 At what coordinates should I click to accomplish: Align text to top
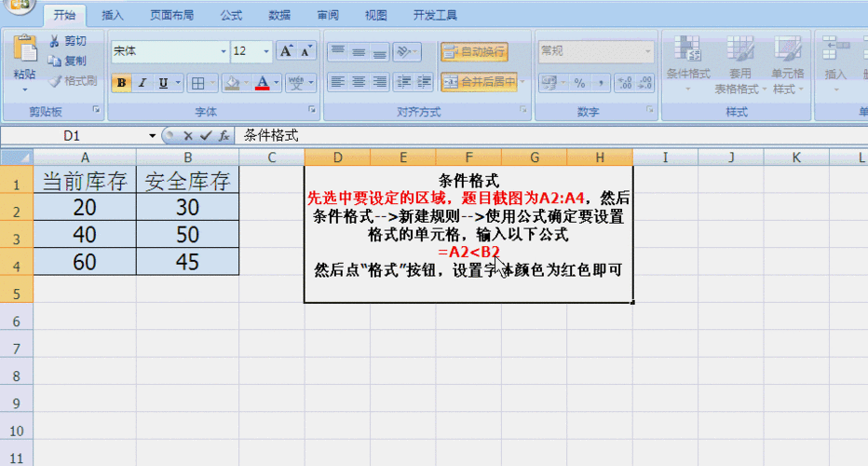(338, 51)
